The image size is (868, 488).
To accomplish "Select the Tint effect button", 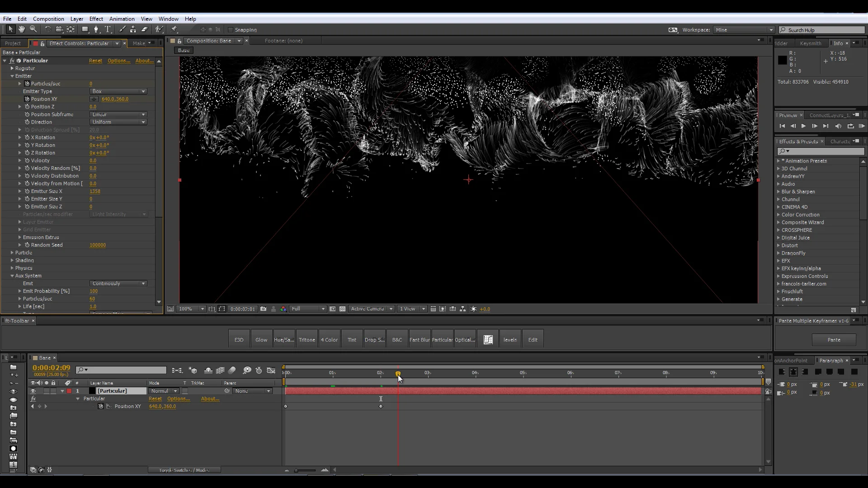I will coord(351,340).
